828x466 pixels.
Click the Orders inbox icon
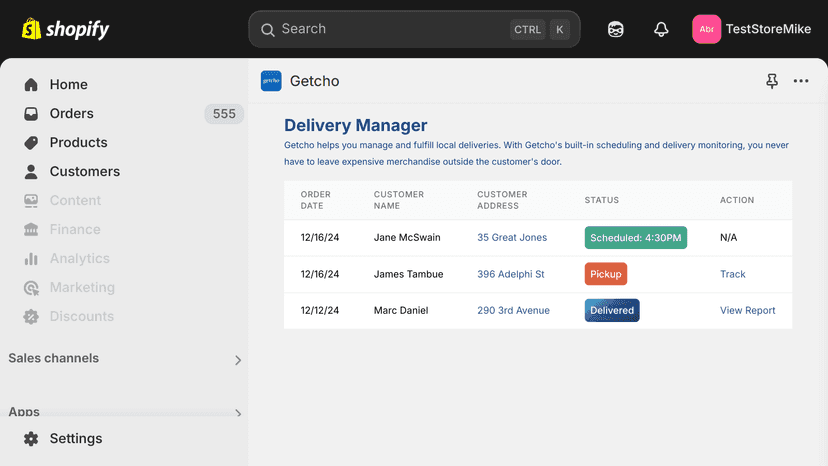pyautogui.click(x=31, y=114)
